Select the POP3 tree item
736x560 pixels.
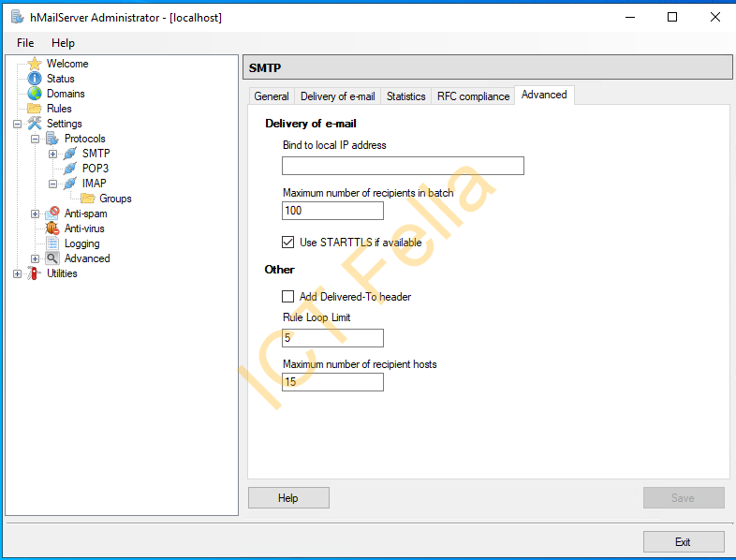(95, 168)
